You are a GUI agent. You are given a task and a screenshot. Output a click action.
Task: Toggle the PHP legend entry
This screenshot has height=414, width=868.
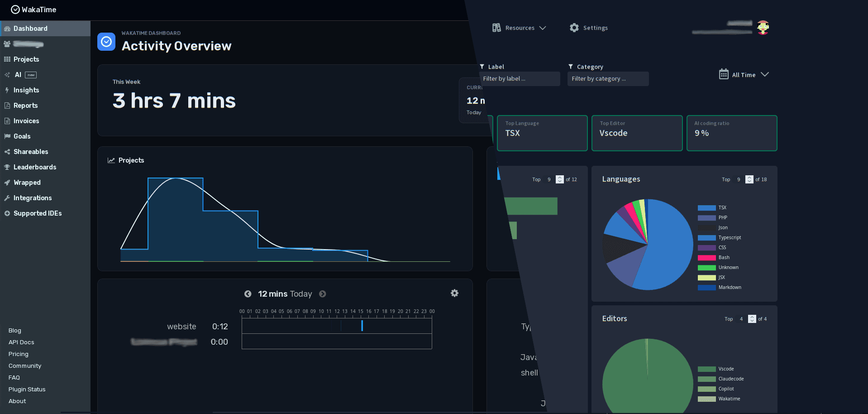(x=713, y=218)
